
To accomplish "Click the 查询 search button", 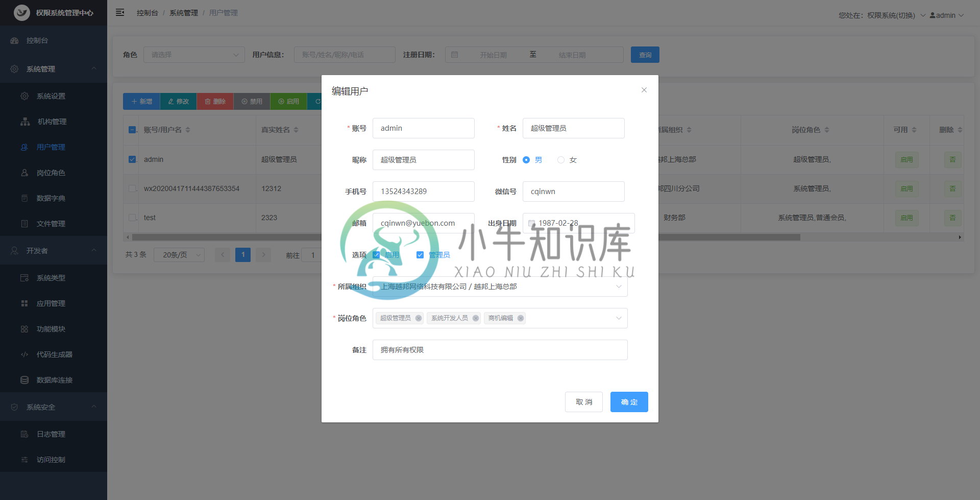I will point(645,55).
